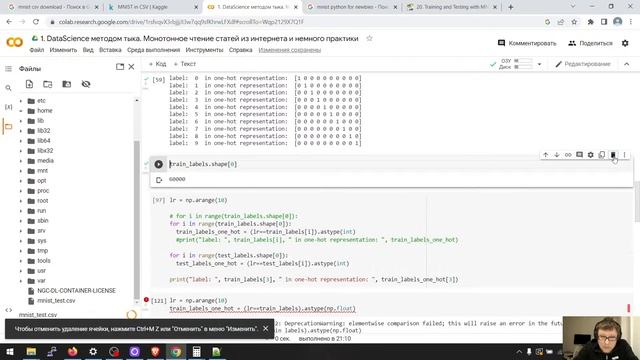
Task: Expand the var folder
Action: click(21, 281)
